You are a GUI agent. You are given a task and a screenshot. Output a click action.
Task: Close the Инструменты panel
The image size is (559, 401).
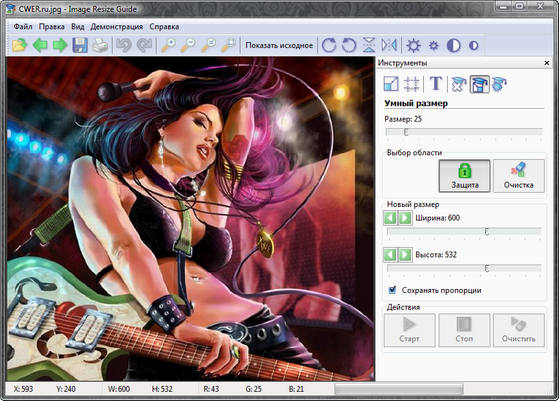point(547,63)
